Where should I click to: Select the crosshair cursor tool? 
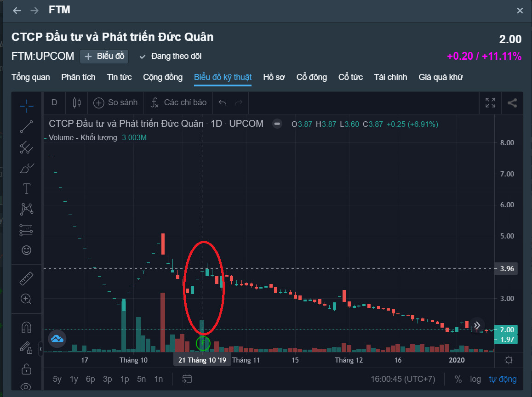click(27, 106)
